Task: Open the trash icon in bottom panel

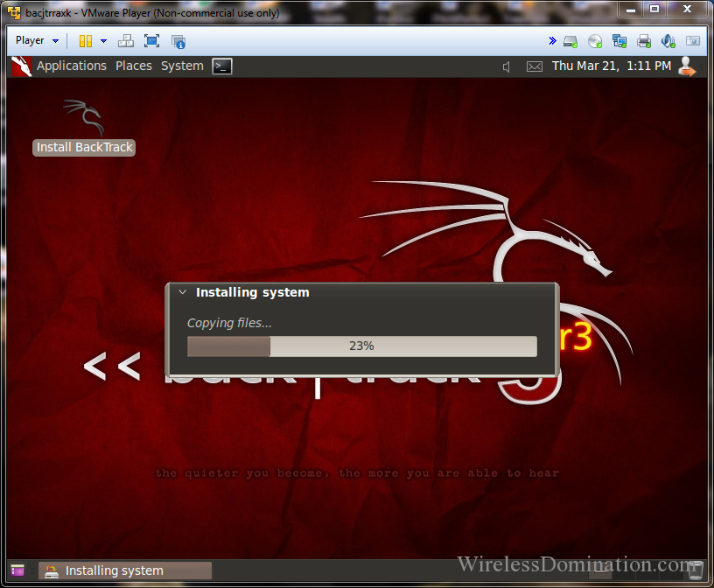Action: 696,570
